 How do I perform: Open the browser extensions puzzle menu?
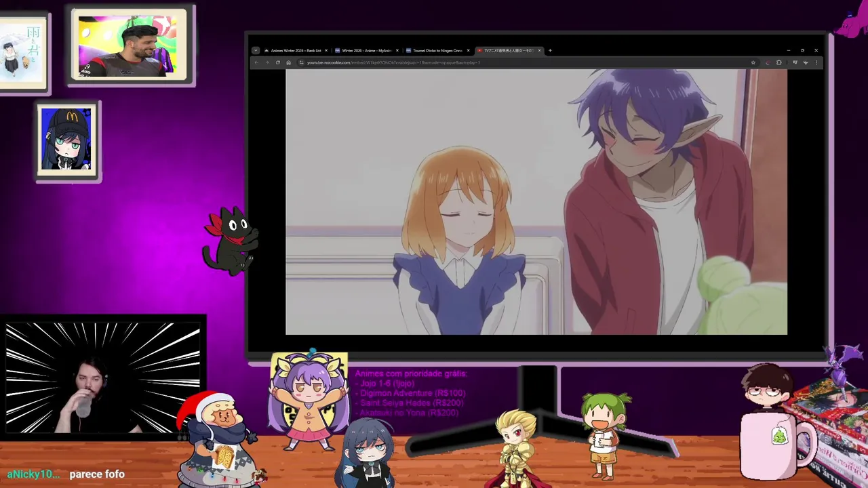778,62
